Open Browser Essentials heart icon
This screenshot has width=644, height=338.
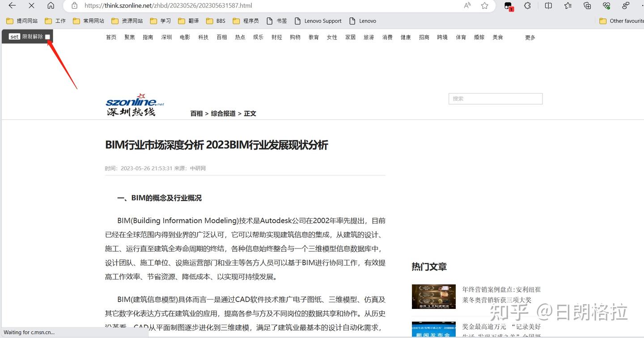pyautogui.click(x=606, y=5)
